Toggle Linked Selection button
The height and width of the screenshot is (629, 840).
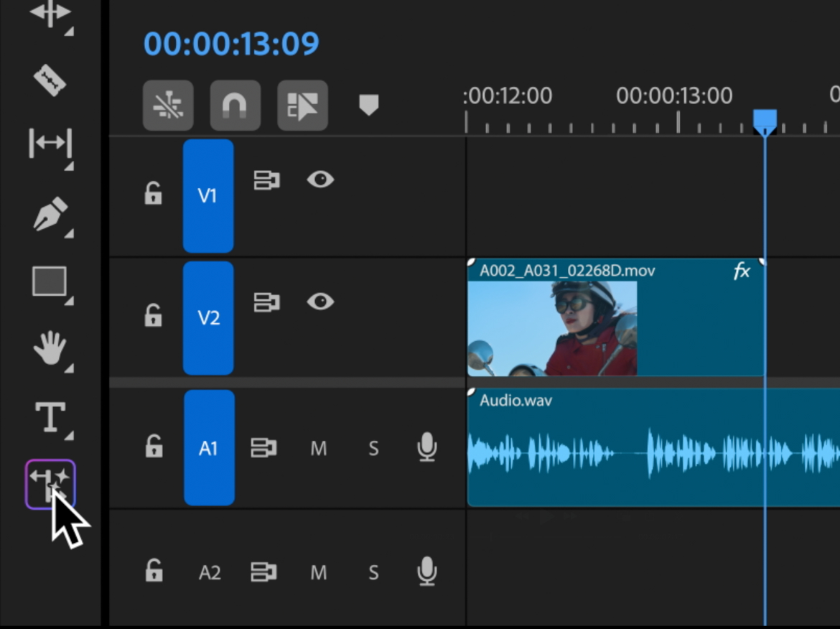(302, 106)
